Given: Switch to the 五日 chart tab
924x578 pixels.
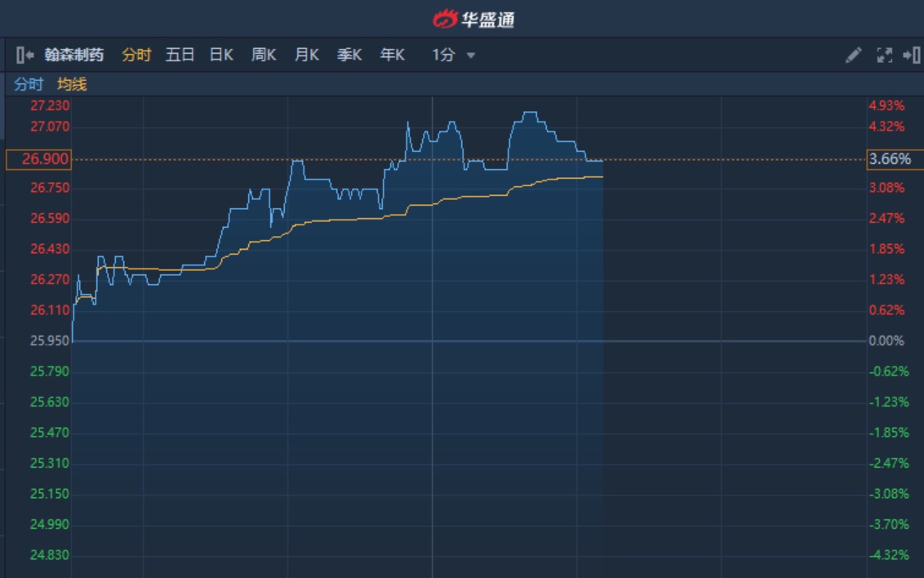Looking at the screenshot, I should (x=180, y=55).
